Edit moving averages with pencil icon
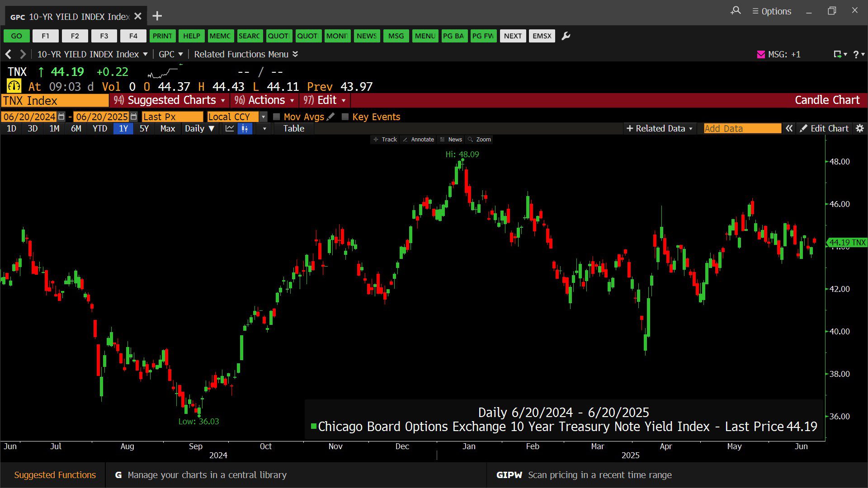868x488 pixels. (331, 117)
